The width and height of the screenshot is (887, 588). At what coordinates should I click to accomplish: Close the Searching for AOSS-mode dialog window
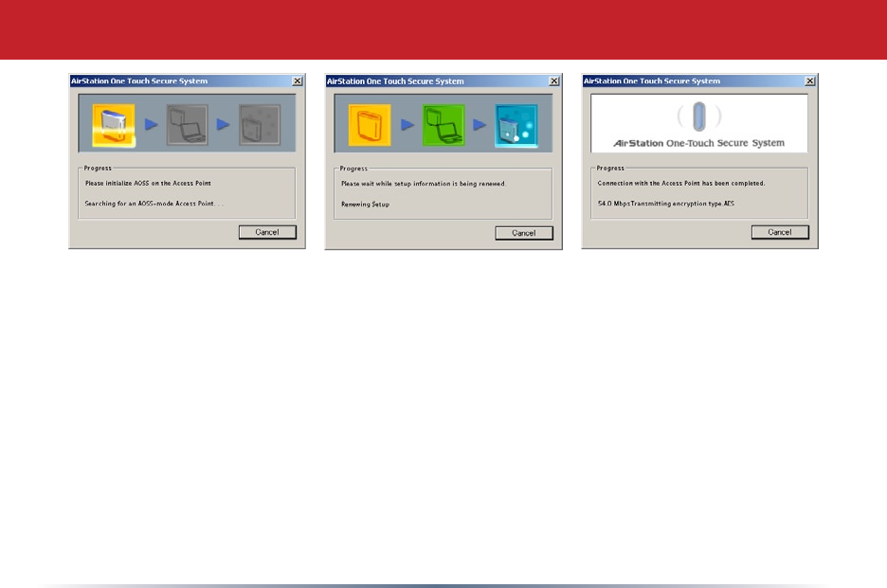(x=297, y=81)
